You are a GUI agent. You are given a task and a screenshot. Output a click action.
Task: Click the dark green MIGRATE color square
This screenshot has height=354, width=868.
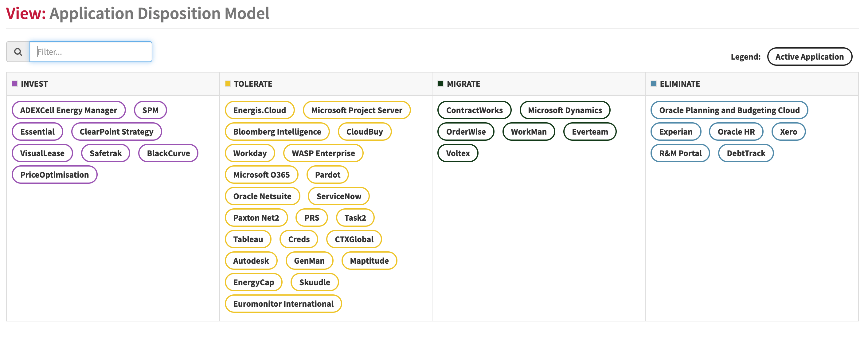[440, 84]
